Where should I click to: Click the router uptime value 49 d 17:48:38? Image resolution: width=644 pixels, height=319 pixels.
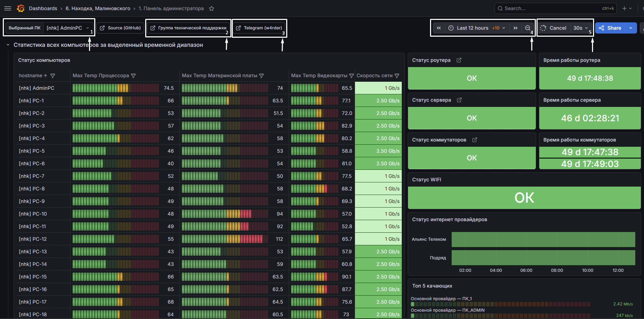pyautogui.click(x=590, y=78)
